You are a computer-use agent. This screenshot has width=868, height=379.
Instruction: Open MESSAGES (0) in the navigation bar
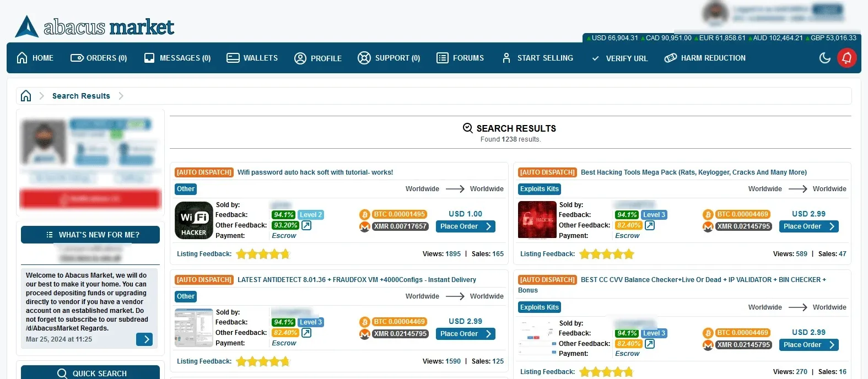(177, 58)
